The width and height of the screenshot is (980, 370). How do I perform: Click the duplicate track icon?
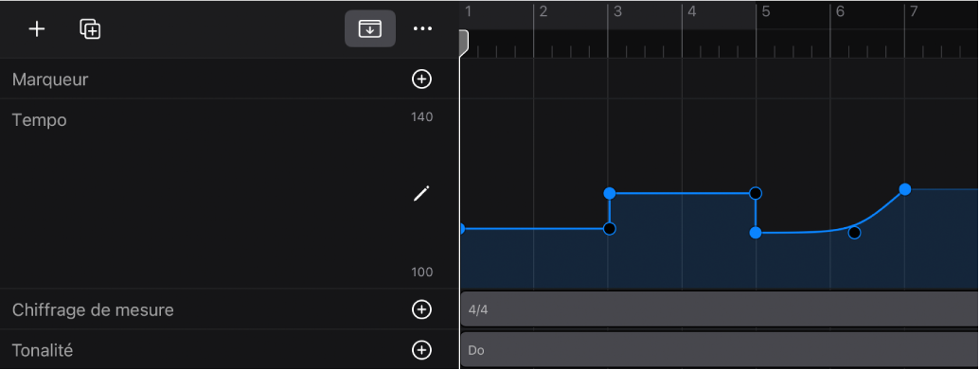90,28
